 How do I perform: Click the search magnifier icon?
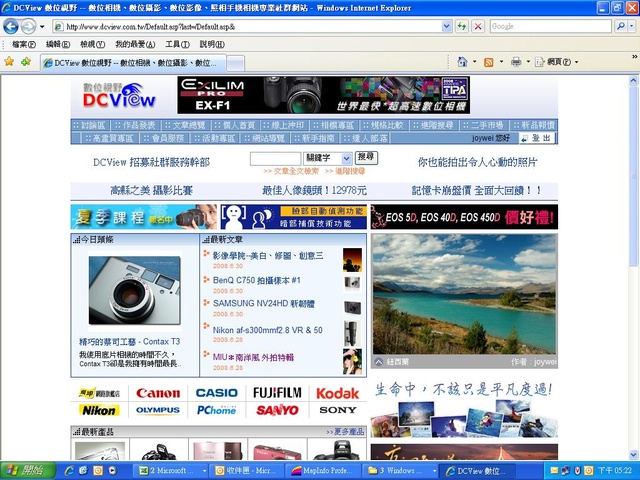[x=620, y=27]
